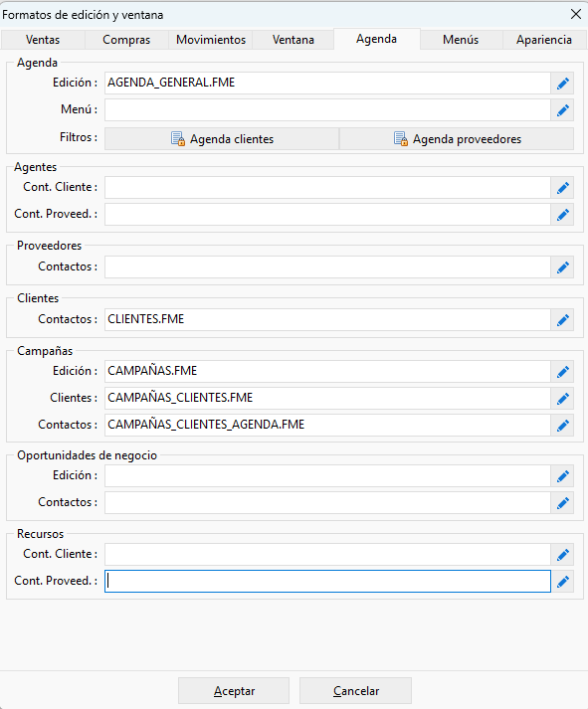
Task: Focus the Recursos Cont. Cliente input field
Action: pyautogui.click(x=327, y=555)
